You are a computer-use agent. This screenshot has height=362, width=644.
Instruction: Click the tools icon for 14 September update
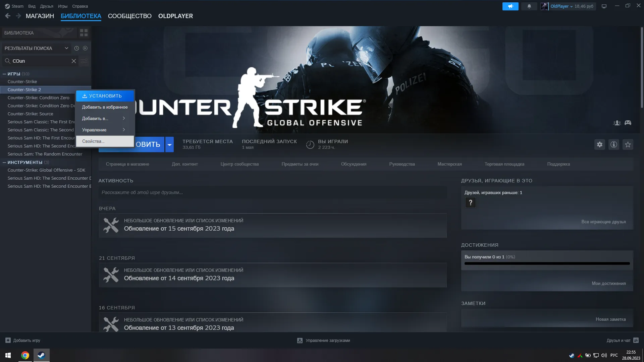click(x=111, y=275)
